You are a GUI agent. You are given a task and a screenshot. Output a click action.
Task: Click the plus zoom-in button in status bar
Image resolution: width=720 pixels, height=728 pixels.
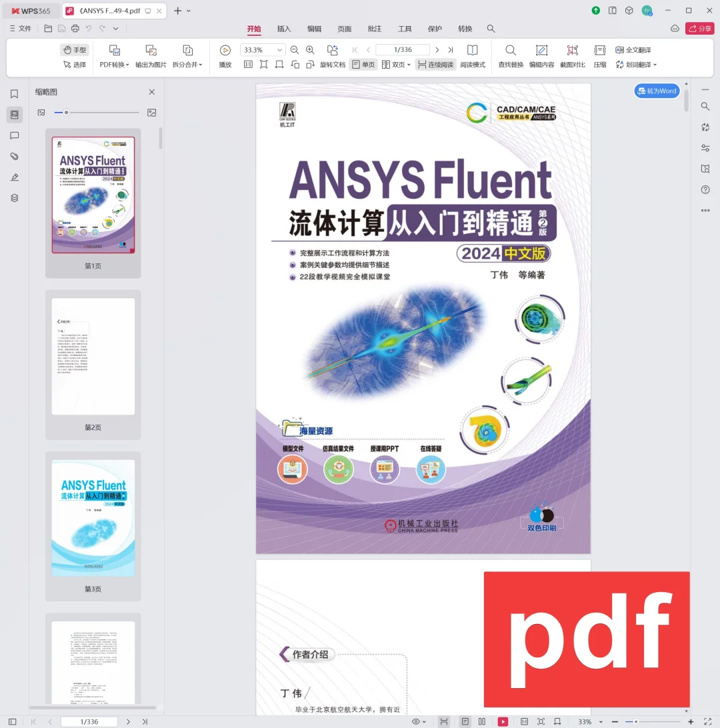tap(691, 721)
